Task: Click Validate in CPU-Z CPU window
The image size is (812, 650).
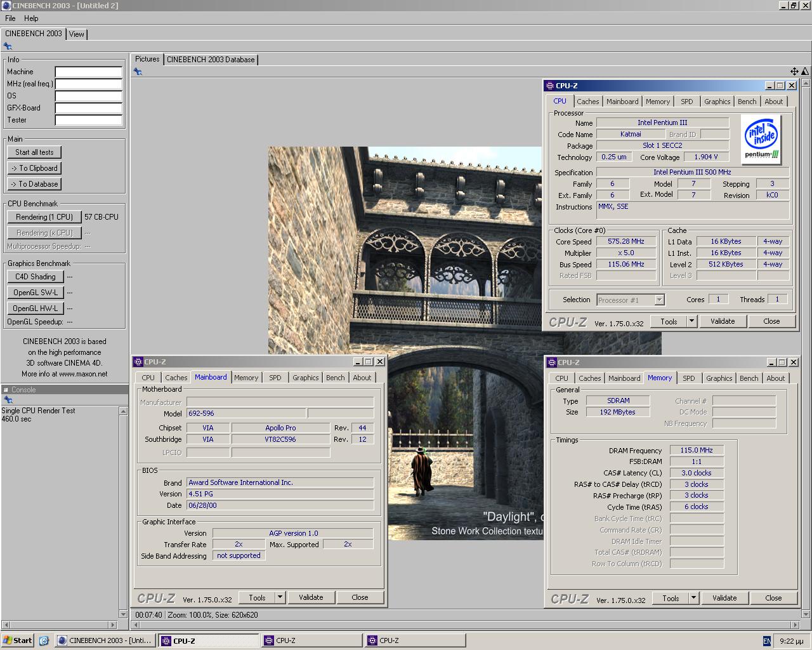Action: point(723,321)
